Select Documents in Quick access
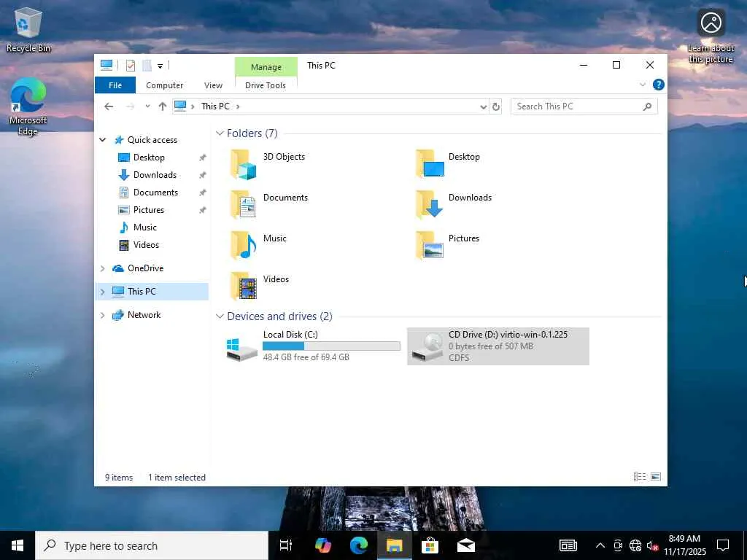This screenshot has height=560, width=747. (x=155, y=192)
